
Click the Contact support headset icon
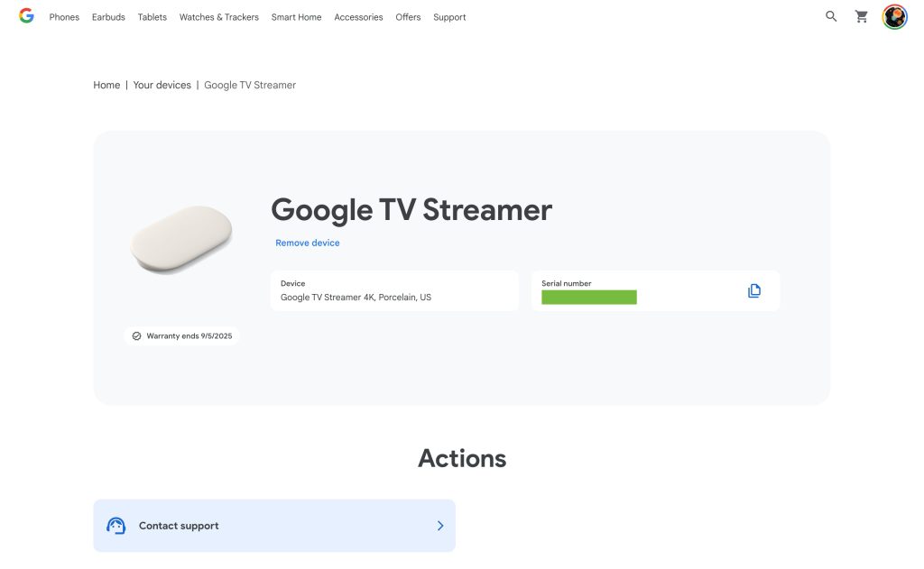click(x=115, y=525)
